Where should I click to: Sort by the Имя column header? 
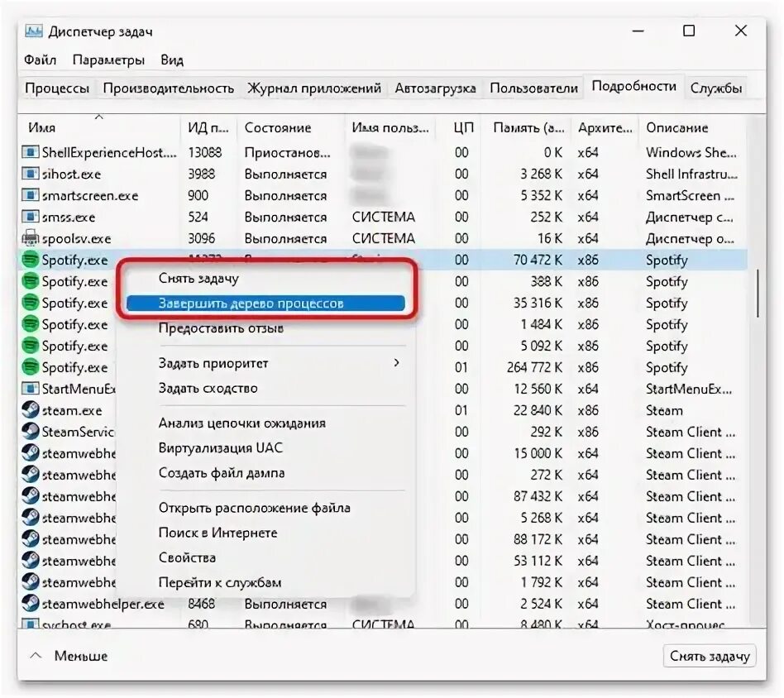point(99,127)
